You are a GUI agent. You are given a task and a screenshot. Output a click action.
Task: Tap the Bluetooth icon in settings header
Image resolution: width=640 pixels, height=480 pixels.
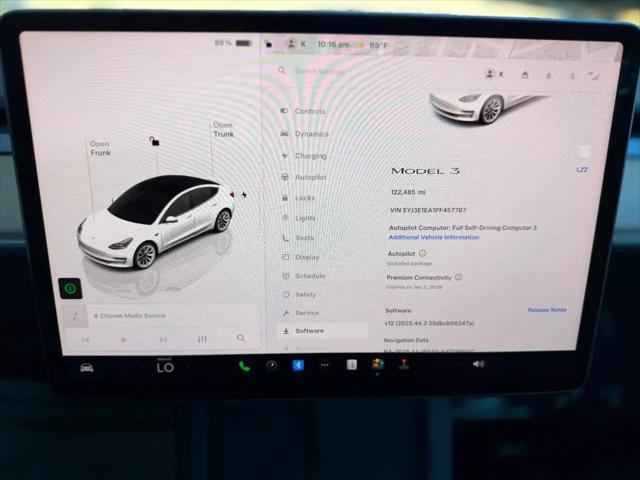(572, 76)
